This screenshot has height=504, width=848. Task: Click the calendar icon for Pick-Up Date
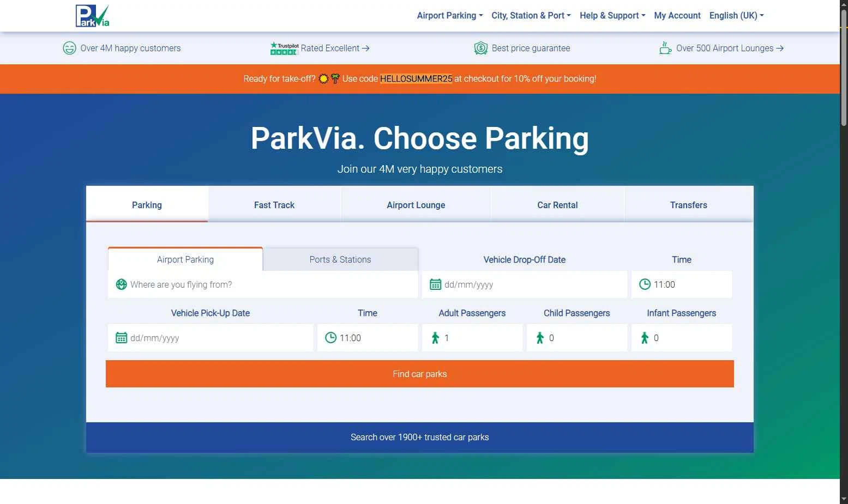pyautogui.click(x=121, y=338)
